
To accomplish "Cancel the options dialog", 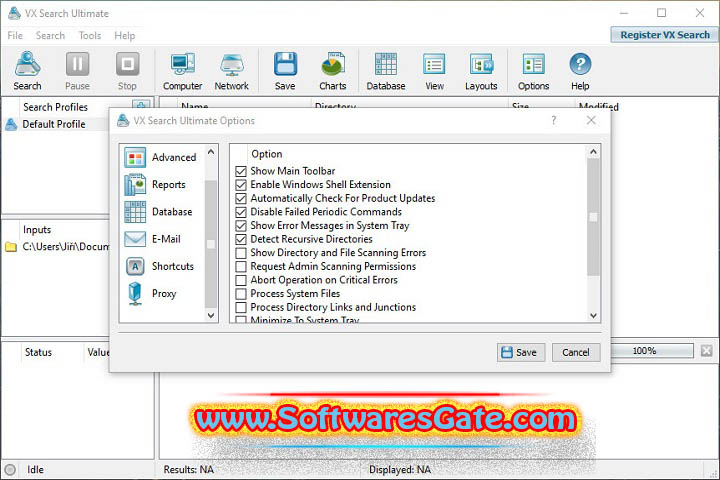I will click(x=576, y=352).
